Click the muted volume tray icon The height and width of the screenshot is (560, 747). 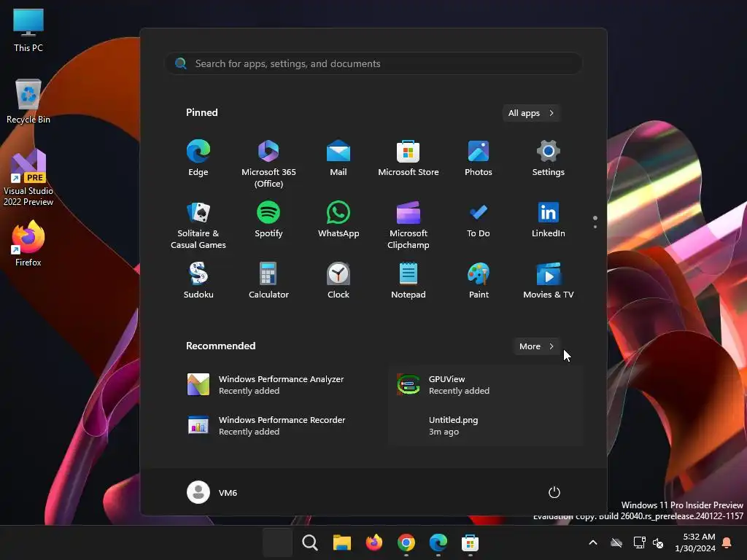pos(658,542)
